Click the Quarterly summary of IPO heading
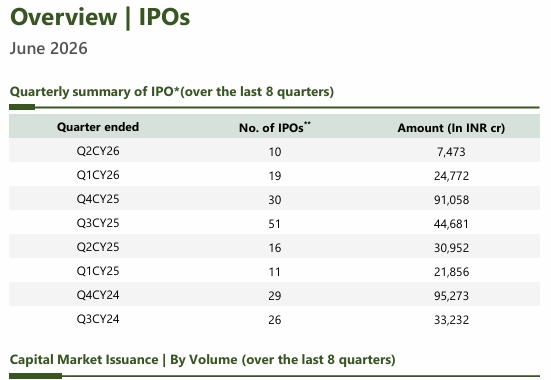Screen dimensions: 551x380 (172, 91)
